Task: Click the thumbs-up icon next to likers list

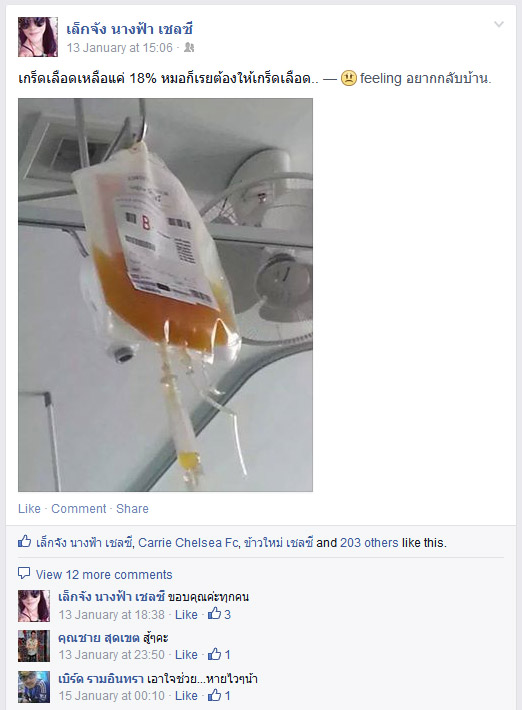Action: [x=24, y=542]
